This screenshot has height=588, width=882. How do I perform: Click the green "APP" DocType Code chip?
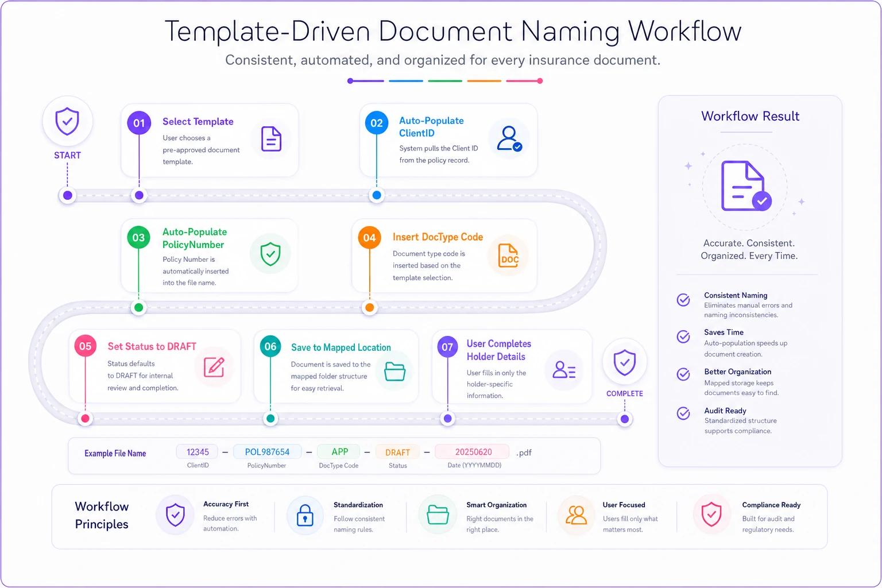click(339, 452)
